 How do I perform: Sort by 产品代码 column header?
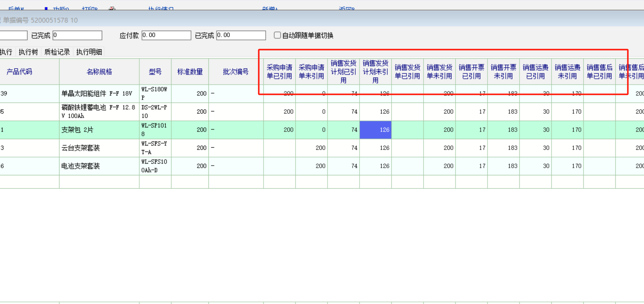[19, 72]
